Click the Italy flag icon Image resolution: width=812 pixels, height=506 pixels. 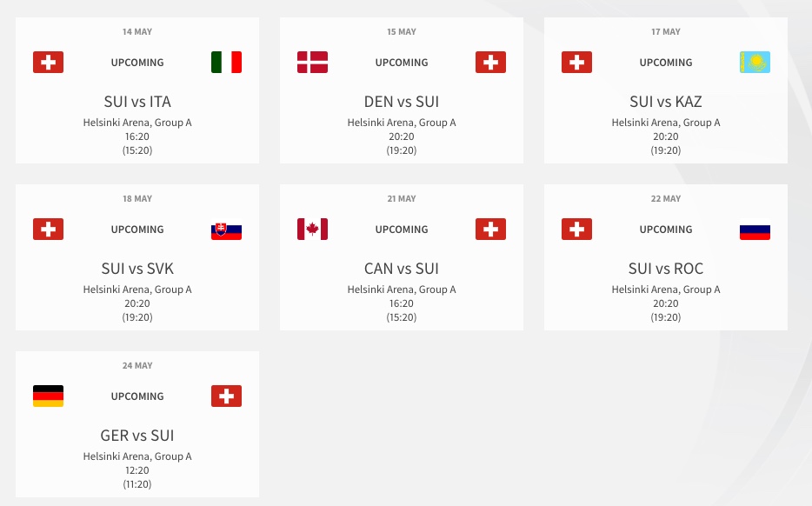(226, 63)
